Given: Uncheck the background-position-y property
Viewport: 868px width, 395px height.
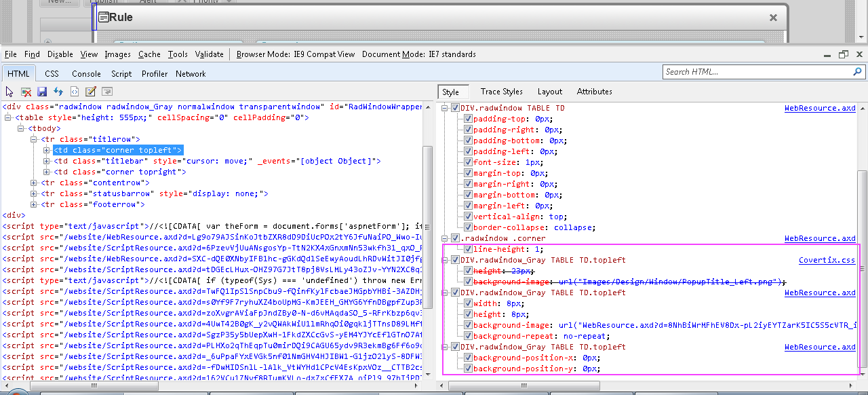Looking at the screenshot, I should [x=468, y=369].
